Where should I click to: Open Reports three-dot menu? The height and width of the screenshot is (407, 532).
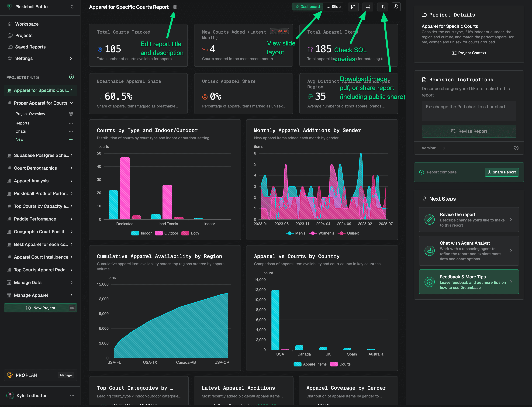(x=71, y=123)
